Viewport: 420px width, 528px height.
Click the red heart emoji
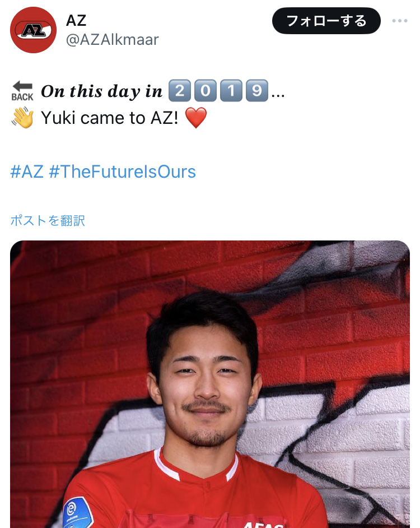coord(196,118)
